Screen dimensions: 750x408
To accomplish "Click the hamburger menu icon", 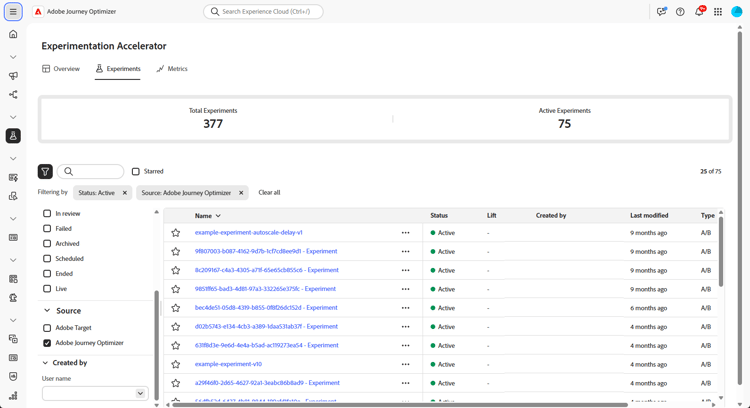I will (13, 11).
